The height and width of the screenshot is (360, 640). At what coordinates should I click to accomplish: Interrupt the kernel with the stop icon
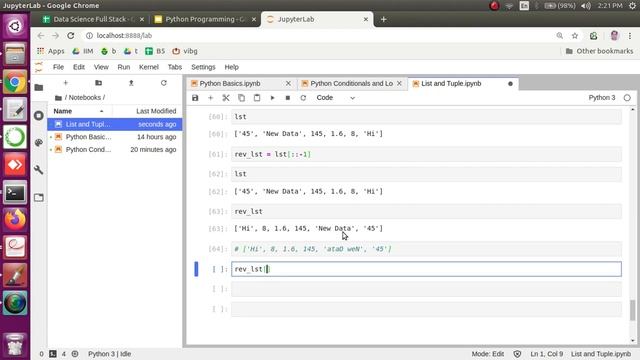pyautogui.click(x=288, y=98)
